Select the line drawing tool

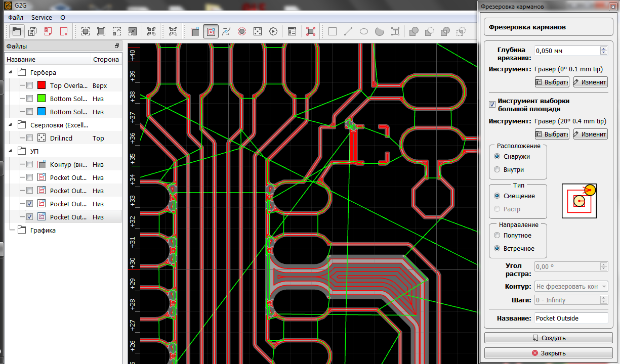pyautogui.click(x=348, y=31)
